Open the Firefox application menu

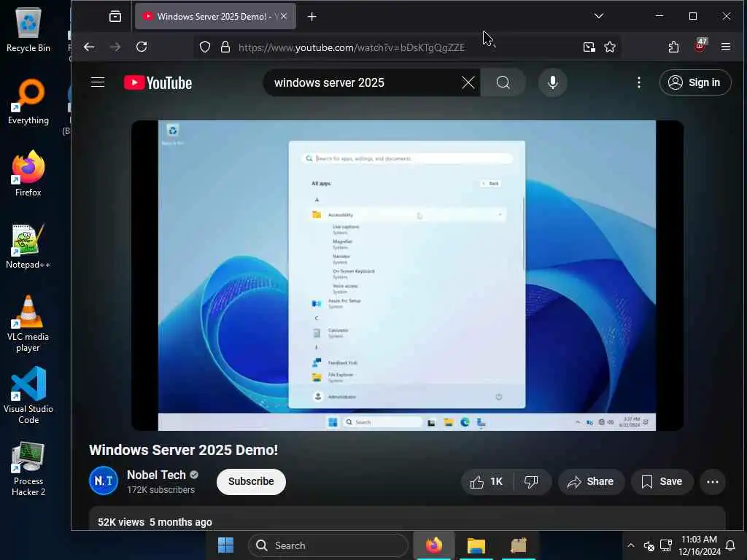point(726,47)
